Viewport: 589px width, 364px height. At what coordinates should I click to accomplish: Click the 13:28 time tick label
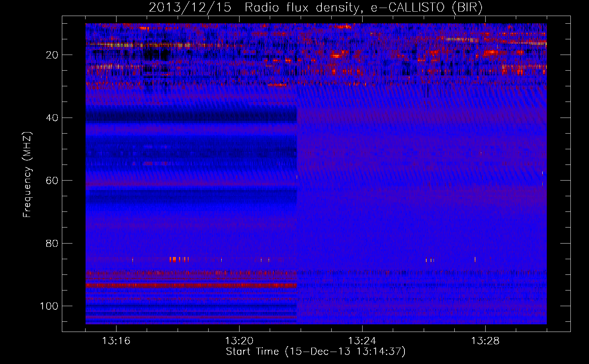(485, 341)
